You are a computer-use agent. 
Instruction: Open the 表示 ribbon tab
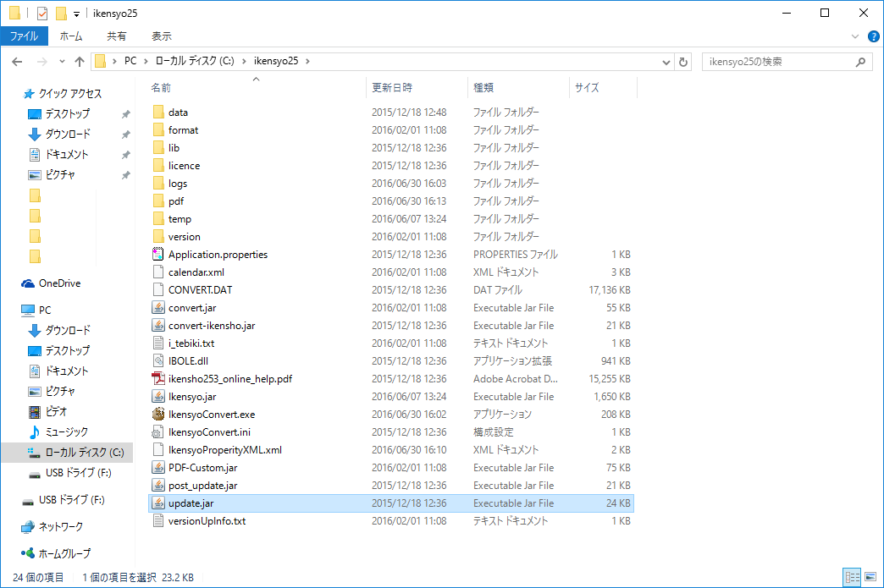pyautogui.click(x=161, y=36)
